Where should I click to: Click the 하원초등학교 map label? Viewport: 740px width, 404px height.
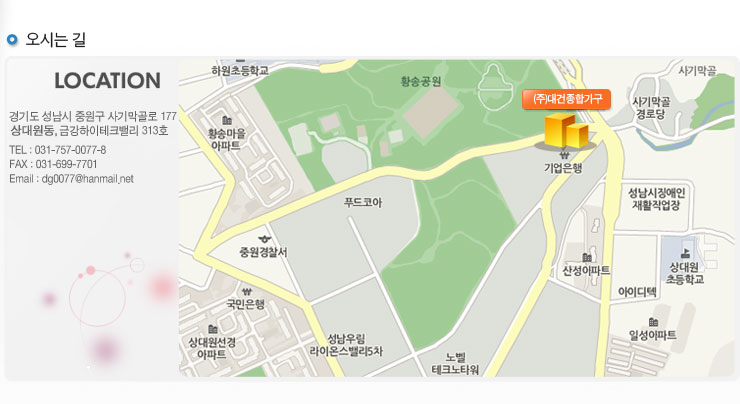click(x=240, y=71)
